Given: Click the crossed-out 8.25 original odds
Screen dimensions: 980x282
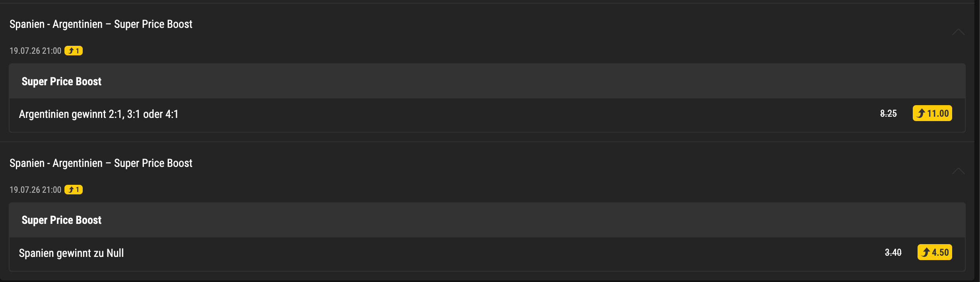Looking at the screenshot, I should [x=888, y=114].
